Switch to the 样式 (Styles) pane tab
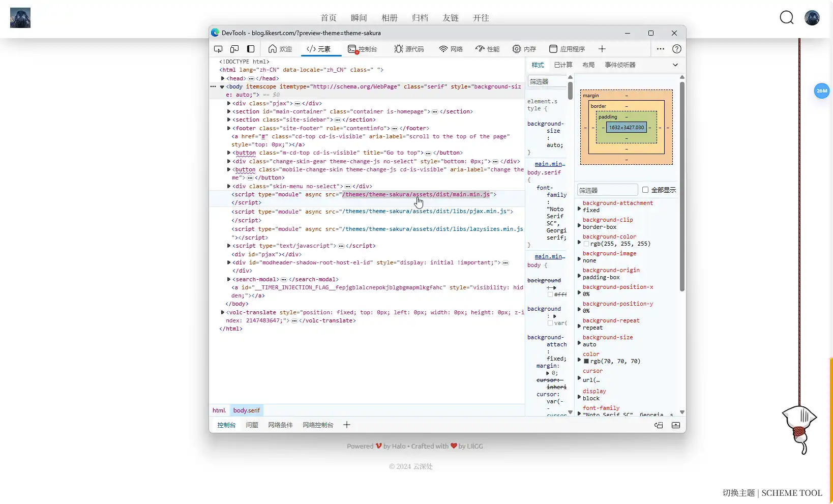 538,65
